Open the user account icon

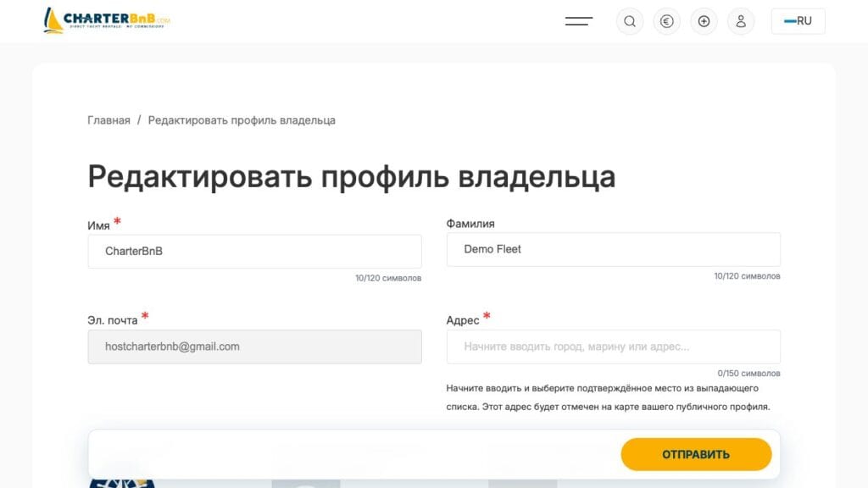coord(741,21)
